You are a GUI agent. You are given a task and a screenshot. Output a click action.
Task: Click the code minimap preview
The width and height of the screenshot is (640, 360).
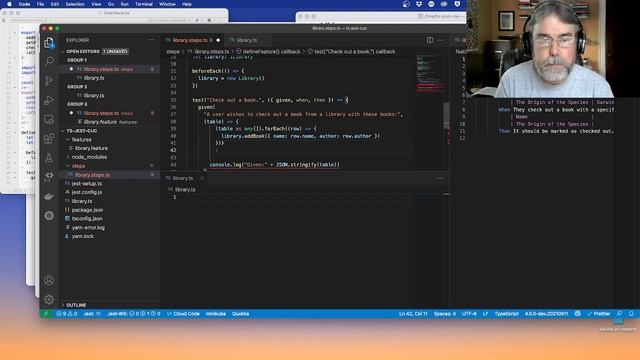click(429, 73)
